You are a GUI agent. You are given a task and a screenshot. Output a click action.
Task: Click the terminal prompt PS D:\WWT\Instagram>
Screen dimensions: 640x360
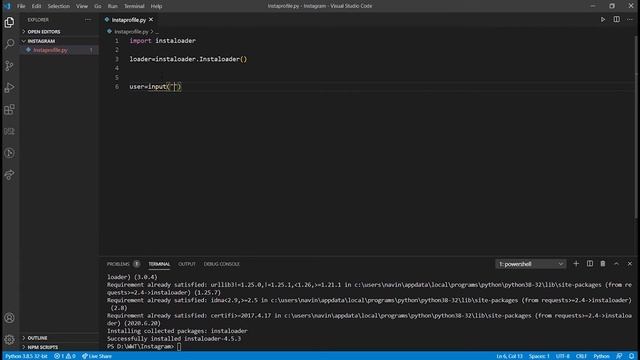tap(140, 346)
